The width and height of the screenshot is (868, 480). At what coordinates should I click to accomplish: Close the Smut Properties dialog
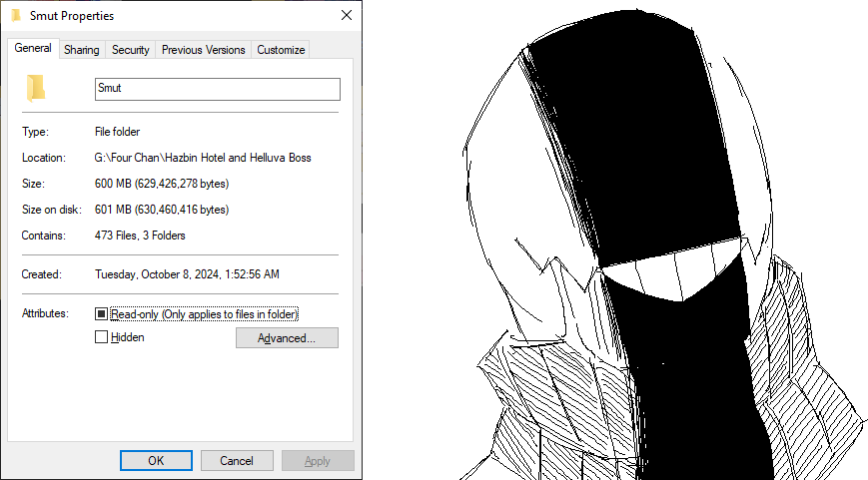point(347,16)
